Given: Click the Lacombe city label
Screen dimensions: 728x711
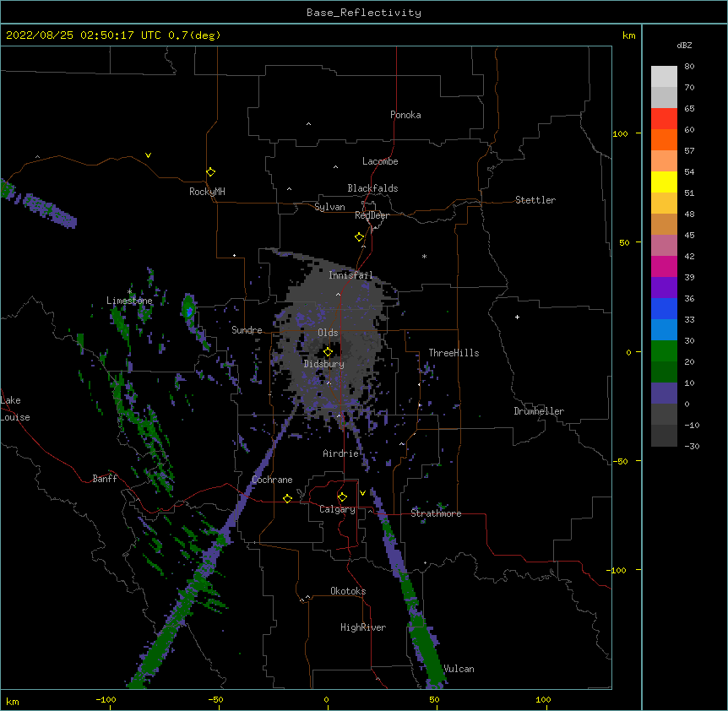Looking at the screenshot, I should (380, 161).
